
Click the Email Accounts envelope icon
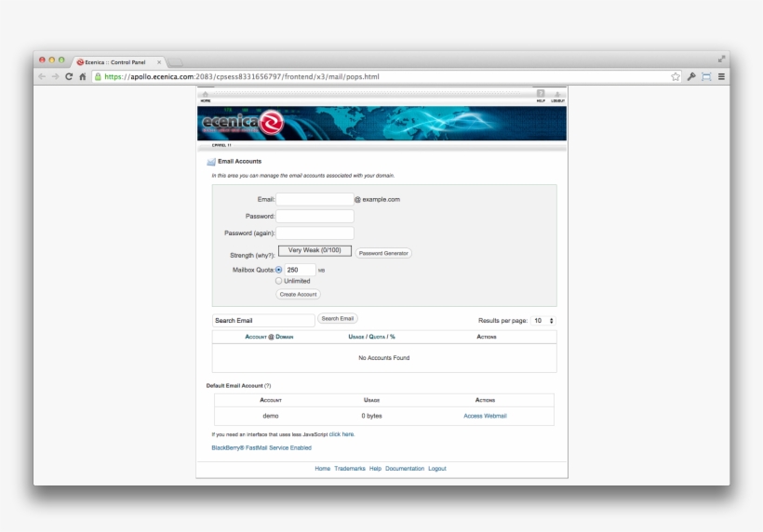[211, 162]
